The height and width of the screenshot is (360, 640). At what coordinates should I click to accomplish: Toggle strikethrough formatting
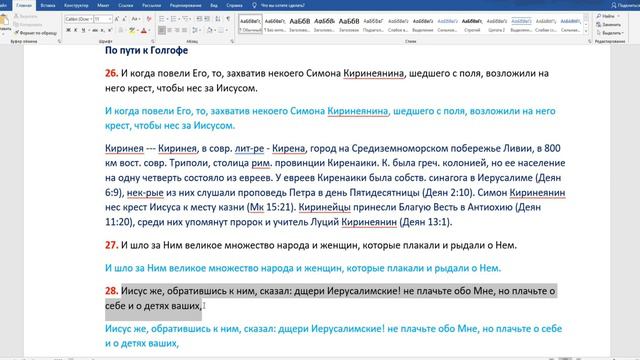pos(95,30)
